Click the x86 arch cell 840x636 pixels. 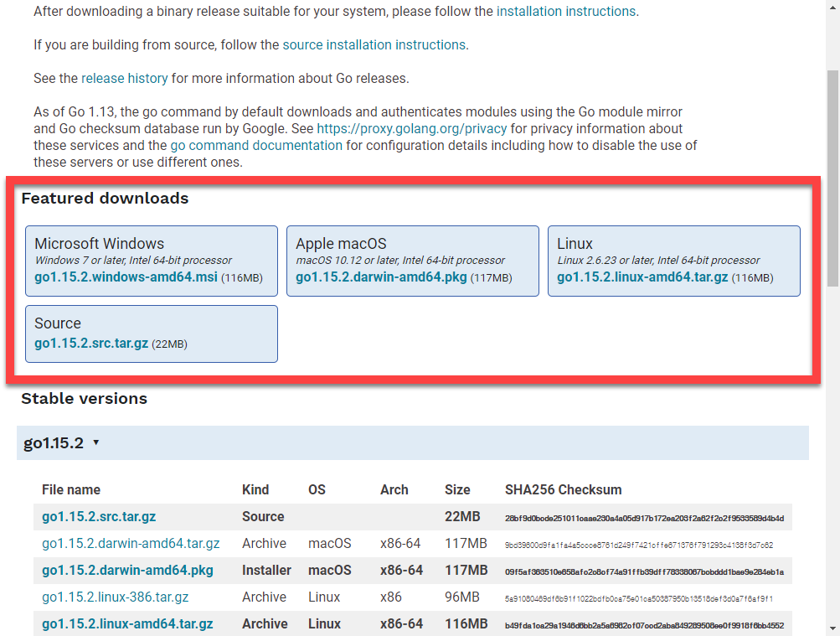(x=391, y=597)
